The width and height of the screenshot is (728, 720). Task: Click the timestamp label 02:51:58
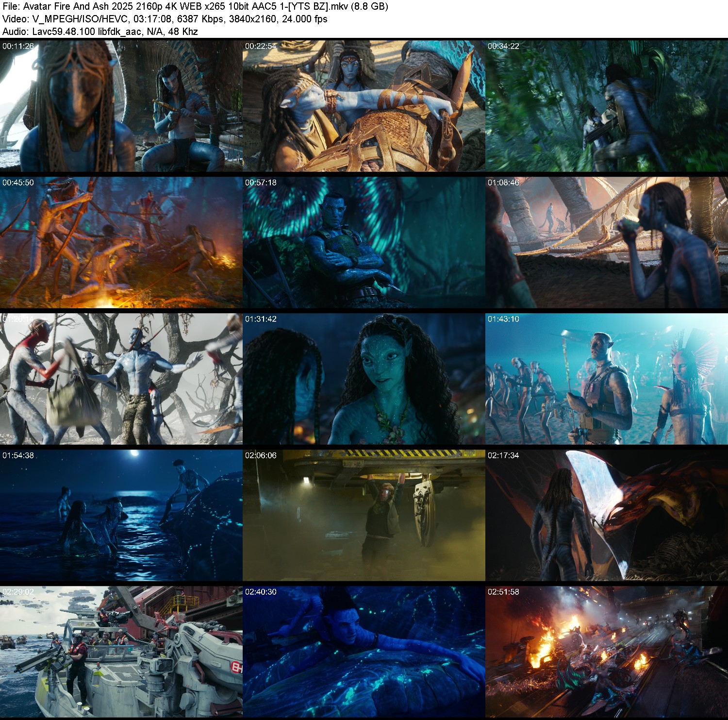tap(503, 592)
